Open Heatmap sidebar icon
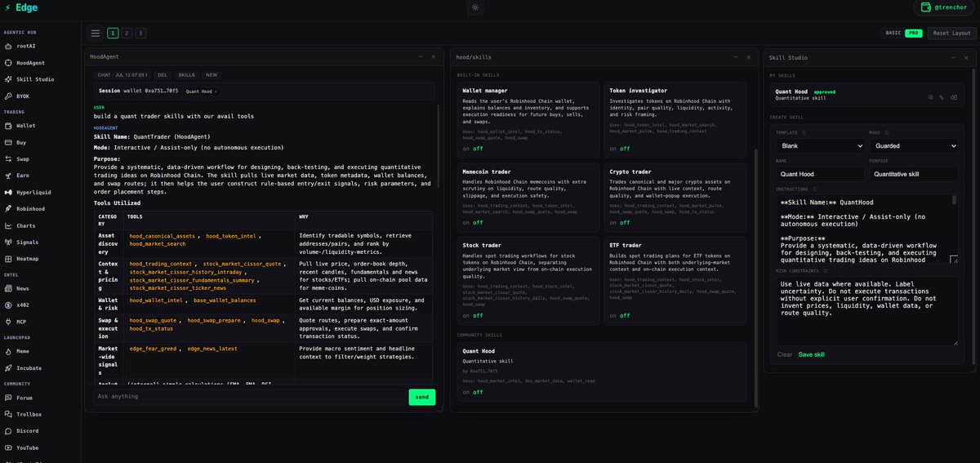Image resolution: width=980 pixels, height=463 pixels. coord(8,258)
